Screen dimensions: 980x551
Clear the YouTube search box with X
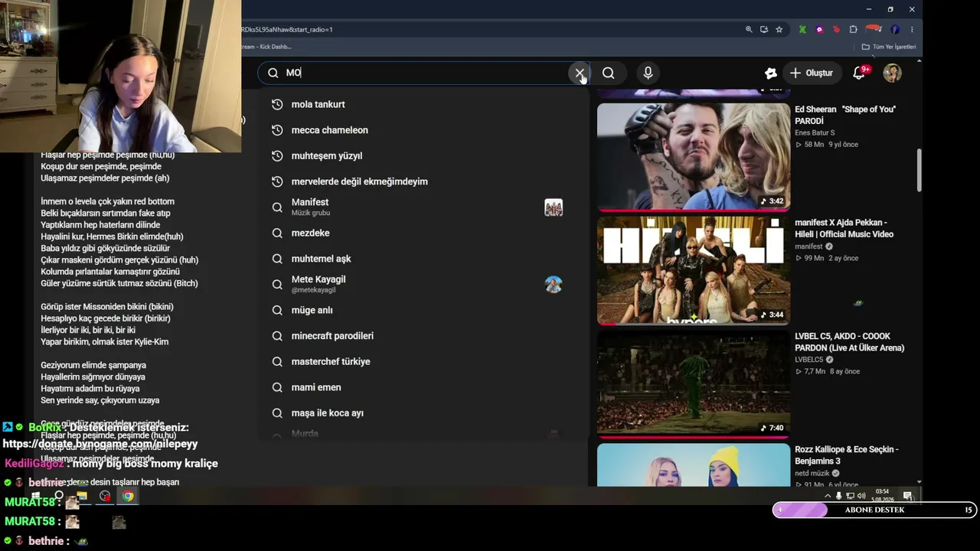(x=580, y=73)
